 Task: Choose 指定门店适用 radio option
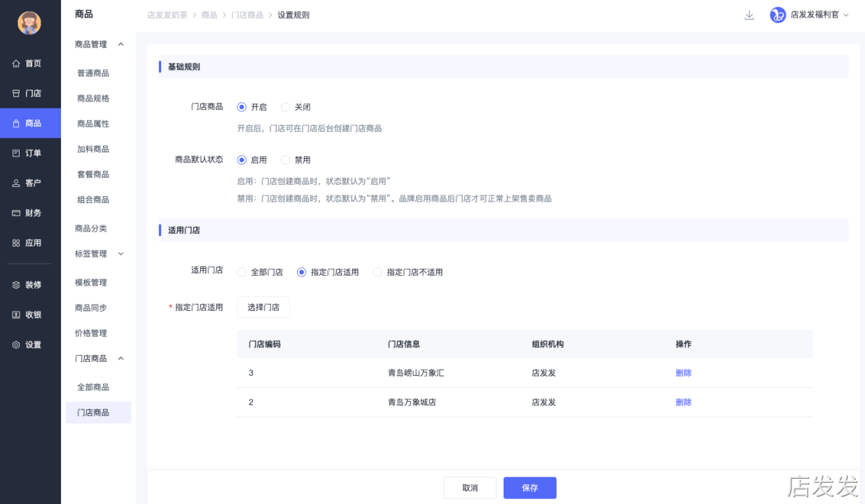click(301, 272)
